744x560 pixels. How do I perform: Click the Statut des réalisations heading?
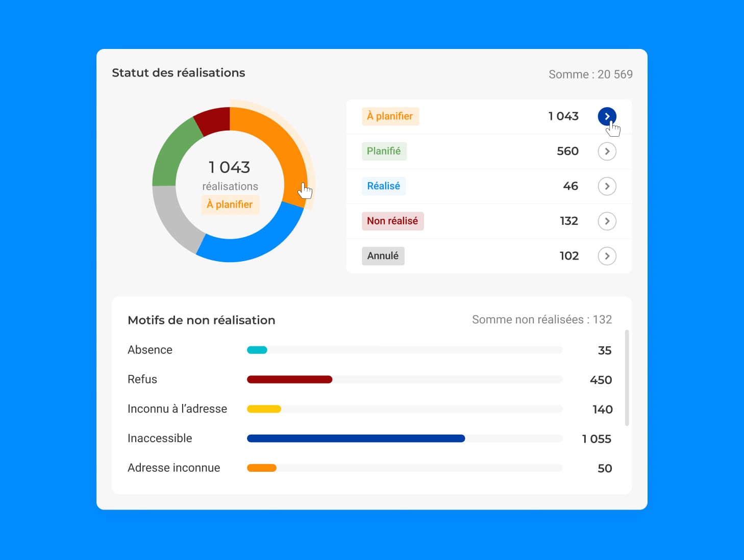click(179, 73)
